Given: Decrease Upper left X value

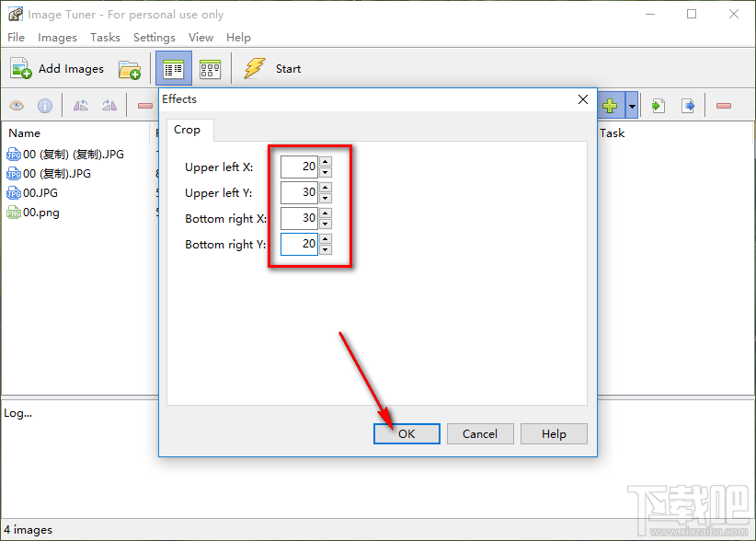Looking at the screenshot, I should tap(326, 172).
